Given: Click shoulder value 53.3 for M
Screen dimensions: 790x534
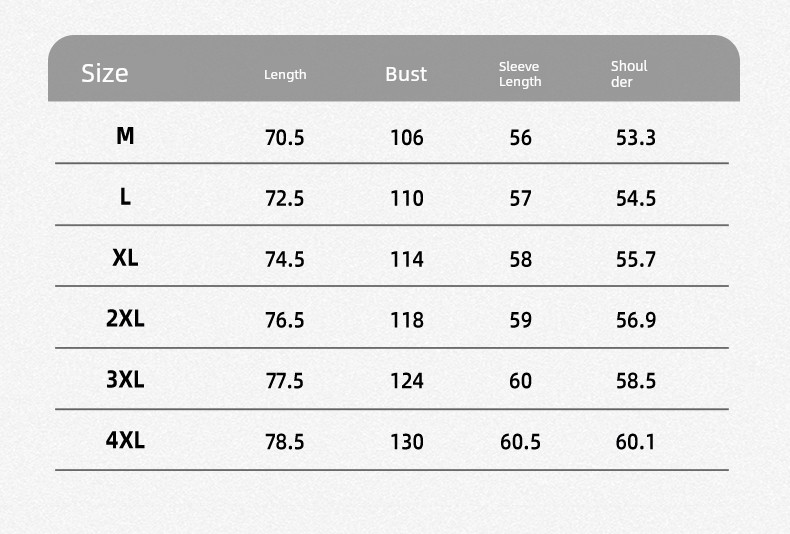Looking at the screenshot, I should click(636, 138).
